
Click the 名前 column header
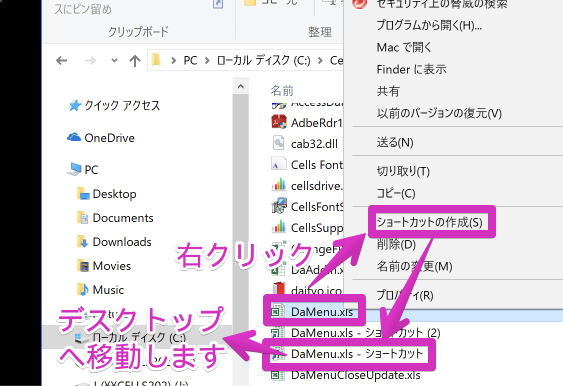point(282,90)
